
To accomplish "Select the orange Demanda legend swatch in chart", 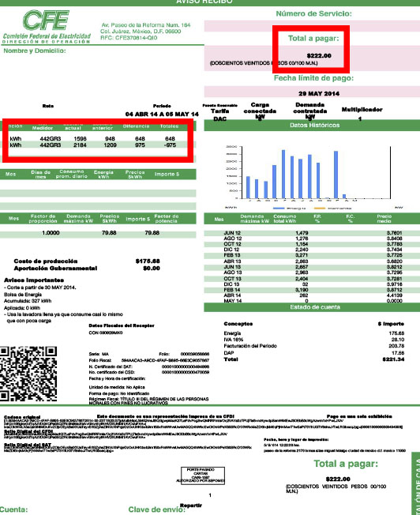I will (x=320, y=209).
